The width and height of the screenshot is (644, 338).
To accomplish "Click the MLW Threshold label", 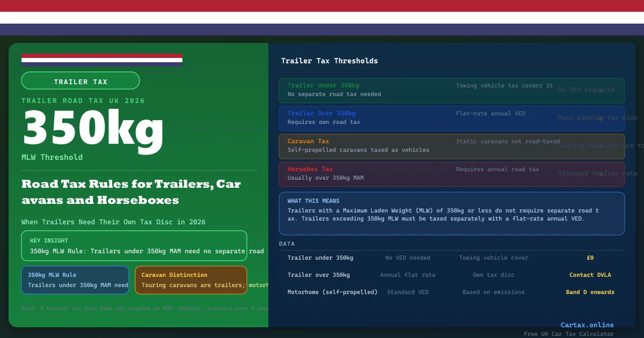I will pyautogui.click(x=52, y=157).
